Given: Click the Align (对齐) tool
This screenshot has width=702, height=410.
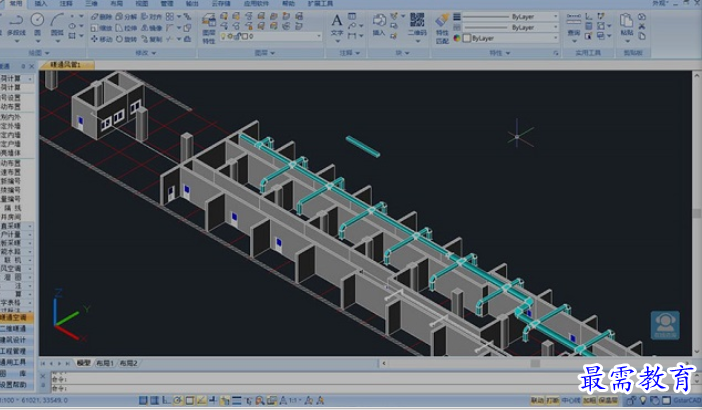Looking at the screenshot, I should (151, 17).
